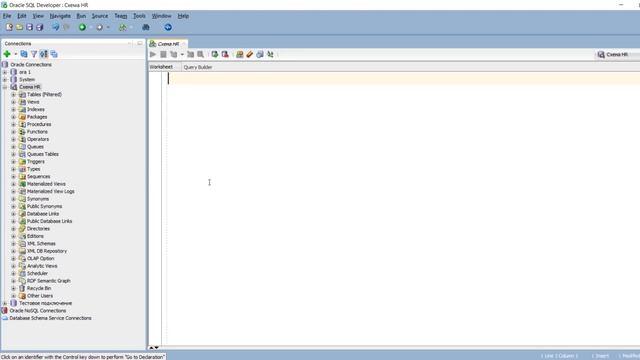Open the Tools menu

(139, 16)
